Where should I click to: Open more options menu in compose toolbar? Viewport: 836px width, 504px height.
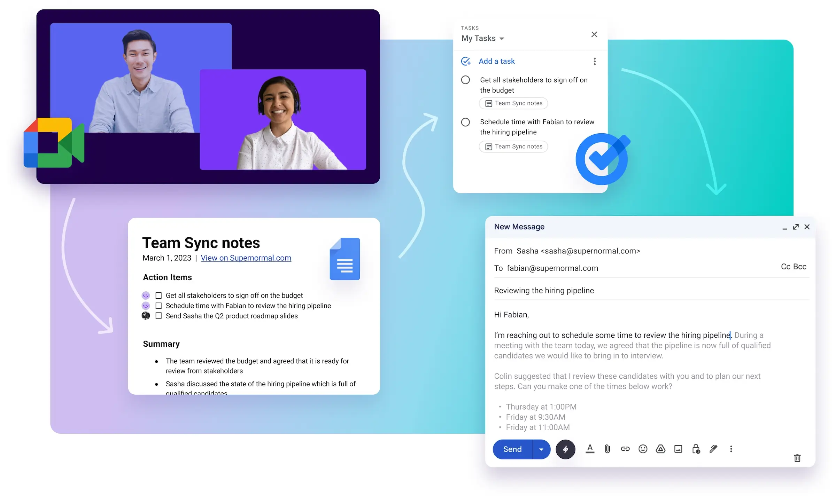pyautogui.click(x=731, y=449)
